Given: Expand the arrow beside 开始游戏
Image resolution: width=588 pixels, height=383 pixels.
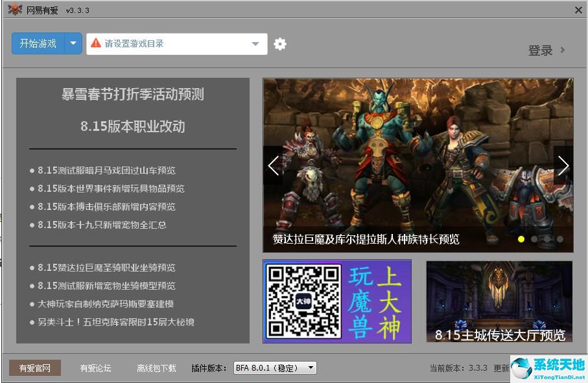Looking at the screenshot, I should pyautogui.click(x=73, y=43).
